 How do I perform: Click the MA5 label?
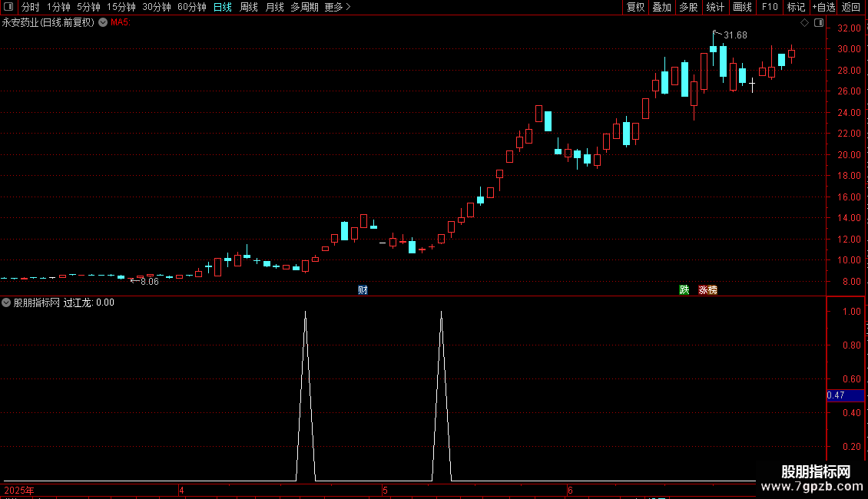[120, 23]
